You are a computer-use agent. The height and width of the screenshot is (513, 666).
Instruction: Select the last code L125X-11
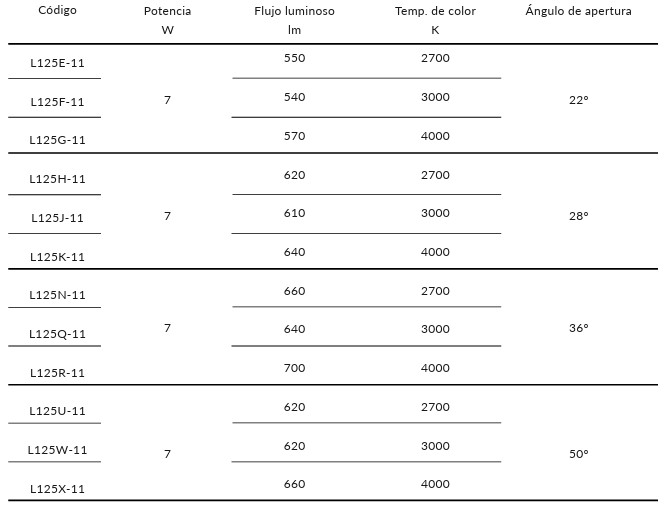(58, 489)
